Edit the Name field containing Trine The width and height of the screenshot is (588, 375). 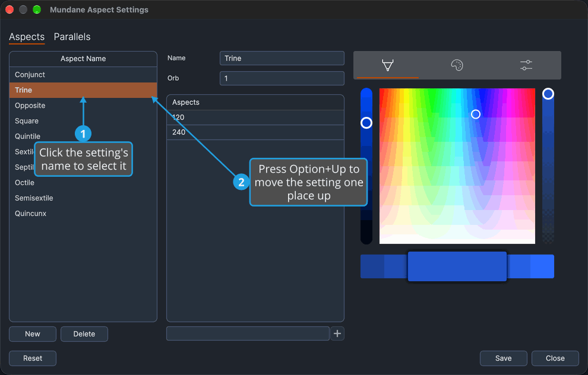(x=282, y=58)
